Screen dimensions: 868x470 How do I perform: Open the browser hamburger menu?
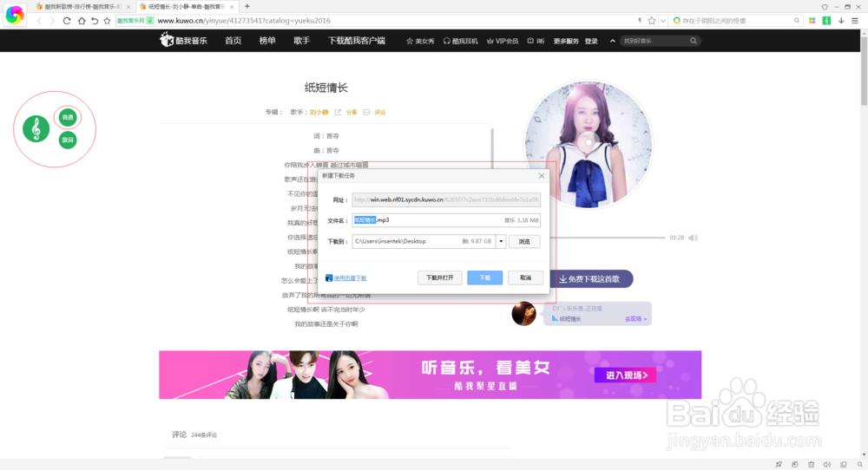coord(855,21)
